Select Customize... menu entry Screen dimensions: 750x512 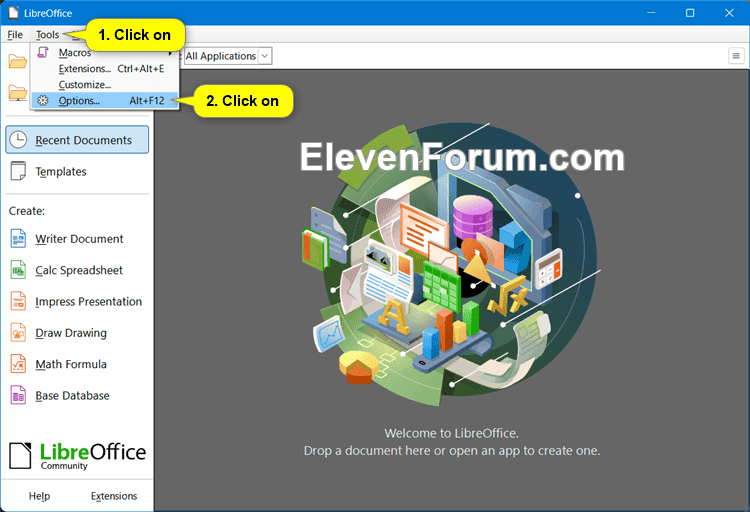(105, 85)
